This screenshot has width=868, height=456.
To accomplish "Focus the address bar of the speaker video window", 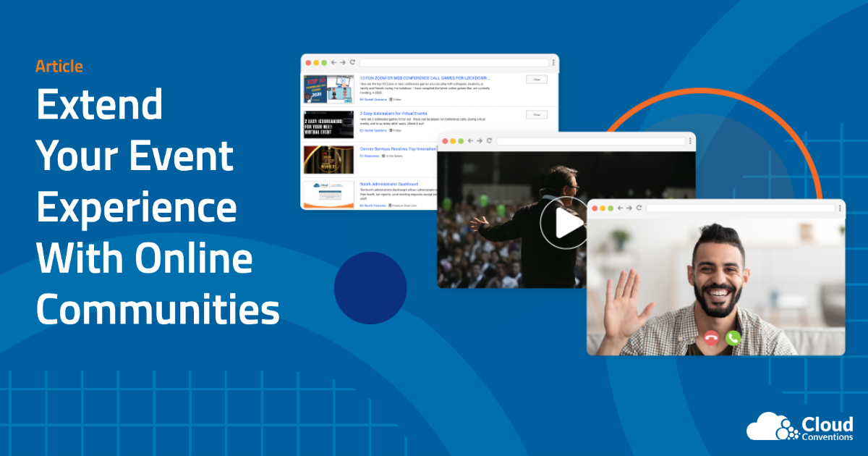I will [x=590, y=140].
